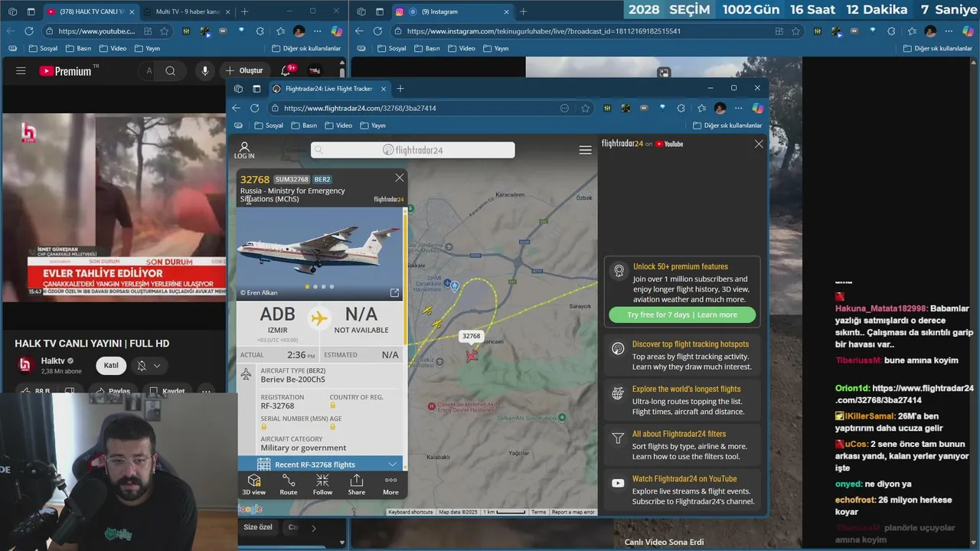Open Diğer sık kullanılanlar folder in Flightradar24 window
Viewport: 980px width, 551px height.
point(727,126)
